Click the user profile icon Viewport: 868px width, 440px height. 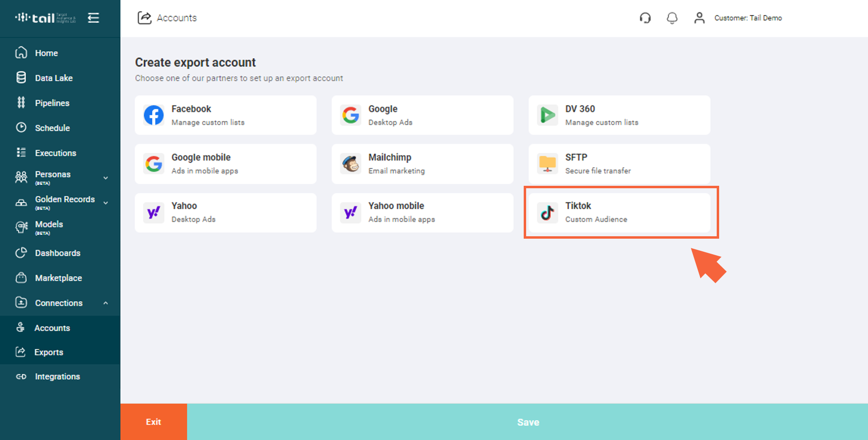click(699, 18)
